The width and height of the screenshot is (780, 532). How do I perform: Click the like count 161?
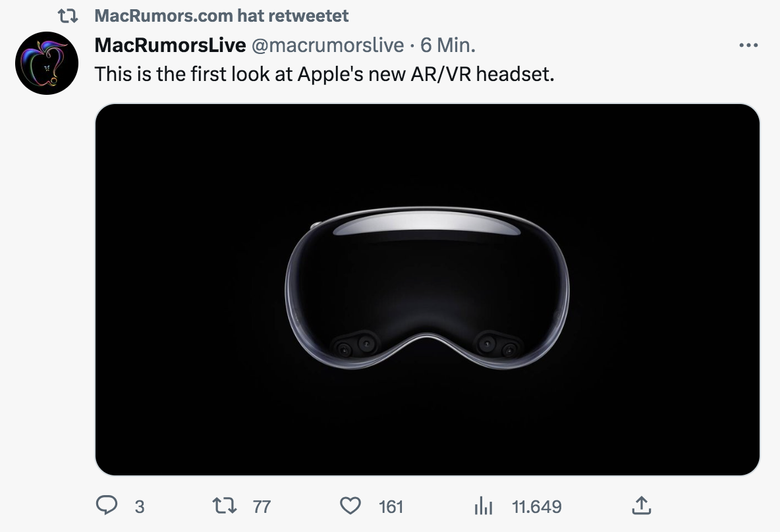(391, 506)
